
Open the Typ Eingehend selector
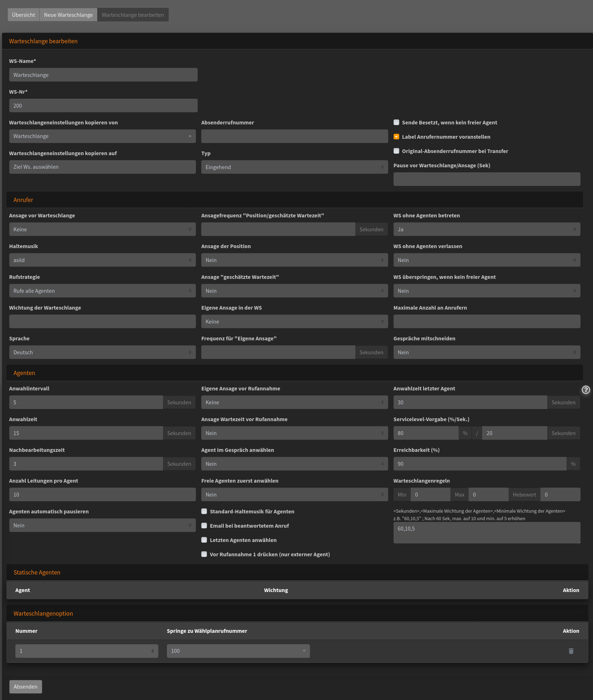tap(295, 167)
